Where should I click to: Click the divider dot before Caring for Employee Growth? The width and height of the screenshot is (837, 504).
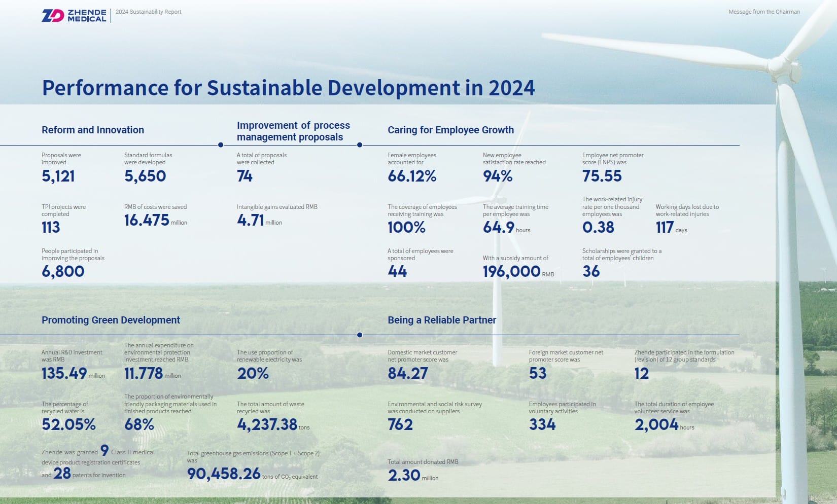360,145
